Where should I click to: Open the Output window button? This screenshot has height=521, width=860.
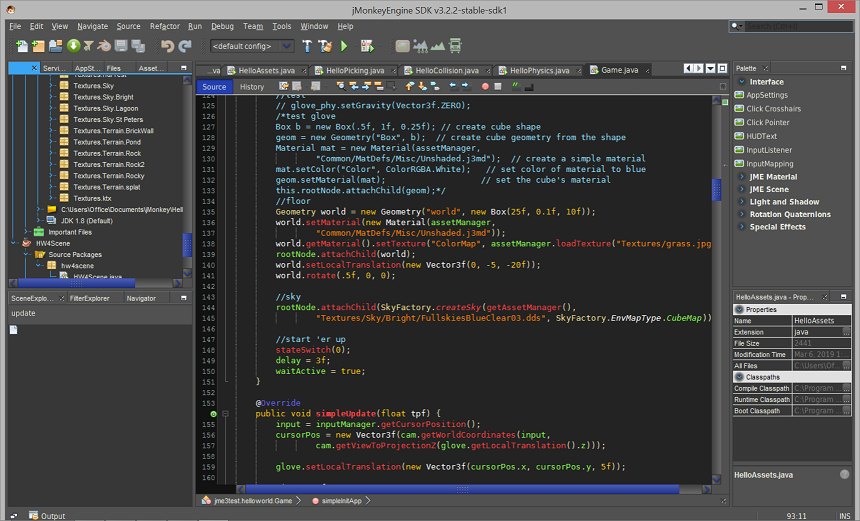click(x=47, y=516)
